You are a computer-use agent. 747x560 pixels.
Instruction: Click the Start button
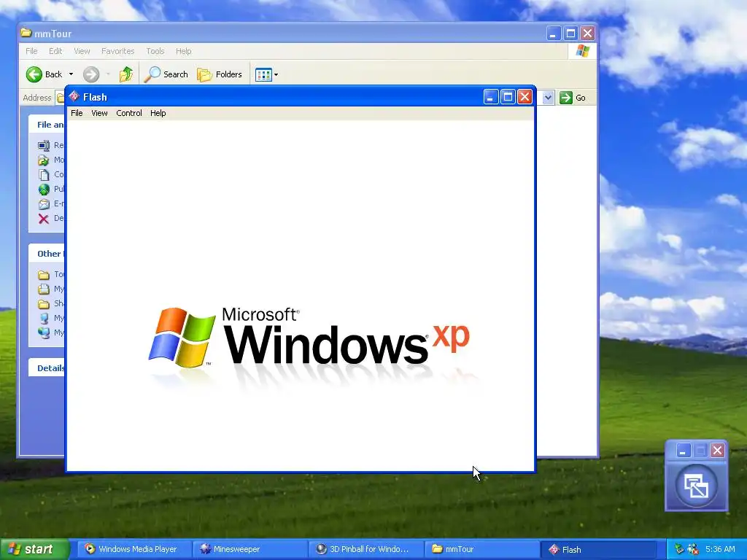coord(35,549)
